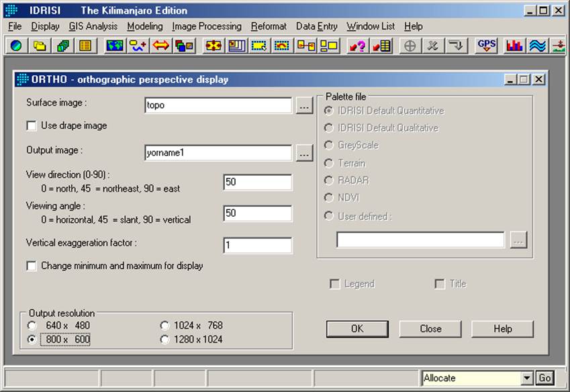
Task: Click the Go button in status bar
Action: click(544, 378)
